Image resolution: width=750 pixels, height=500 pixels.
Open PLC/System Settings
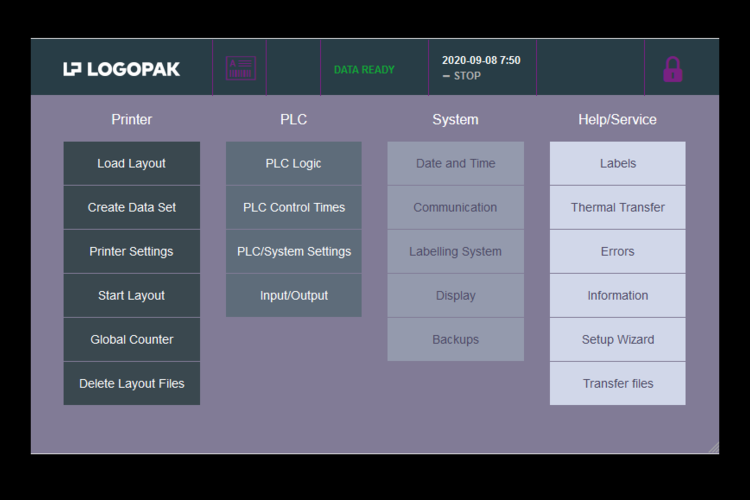(x=294, y=251)
